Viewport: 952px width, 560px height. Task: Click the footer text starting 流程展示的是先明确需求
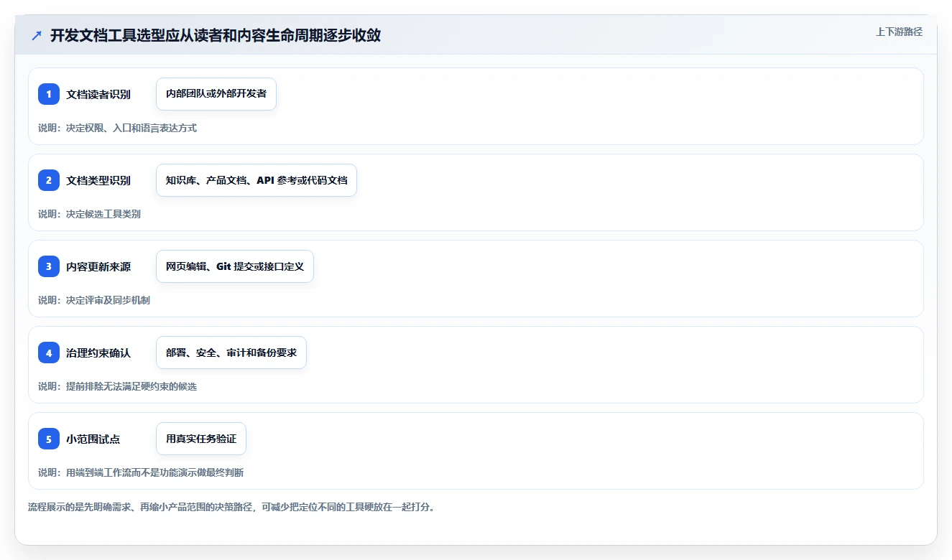[x=231, y=507]
